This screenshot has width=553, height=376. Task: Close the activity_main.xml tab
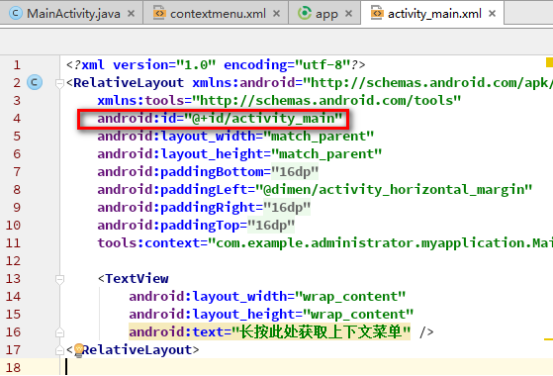(x=492, y=13)
